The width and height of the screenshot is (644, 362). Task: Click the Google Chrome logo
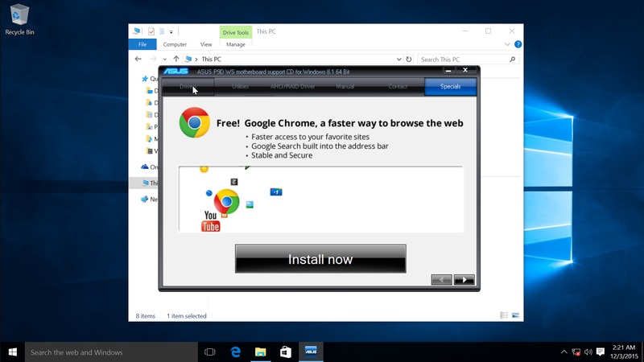coord(195,122)
